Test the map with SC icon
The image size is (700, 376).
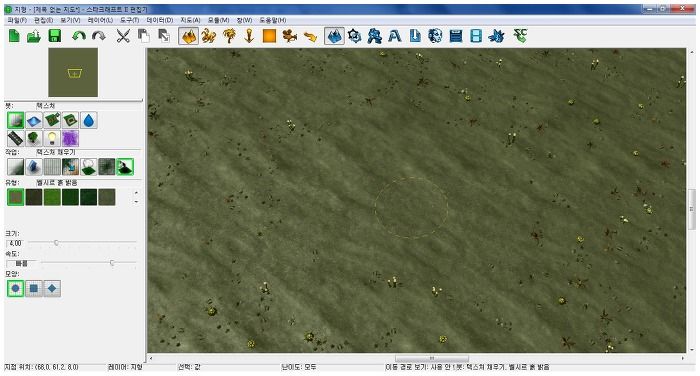coord(521,35)
